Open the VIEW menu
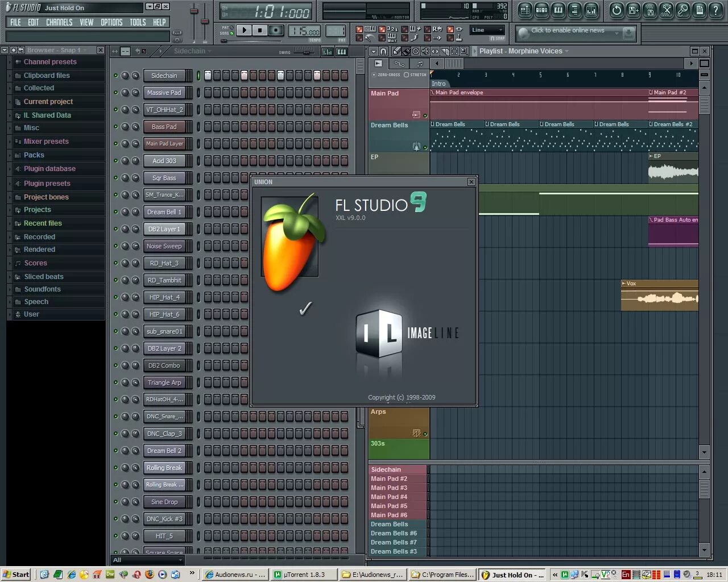The width and height of the screenshot is (728, 582). point(86,22)
